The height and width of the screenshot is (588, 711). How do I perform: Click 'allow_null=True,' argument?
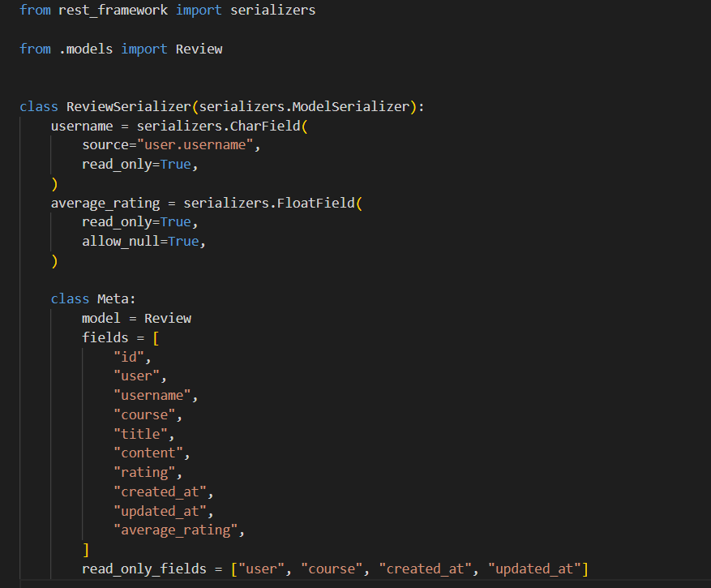coord(143,242)
